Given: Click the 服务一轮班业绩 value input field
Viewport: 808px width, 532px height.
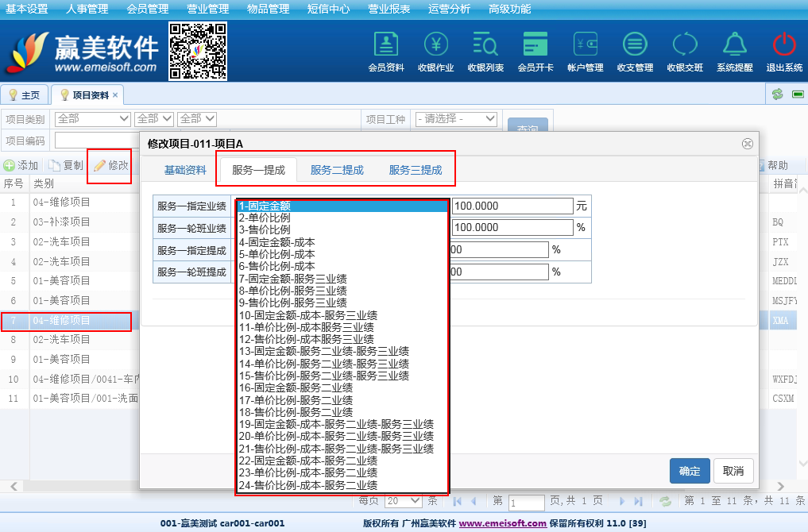Looking at the screenshot, I should (x=512, y=228).
